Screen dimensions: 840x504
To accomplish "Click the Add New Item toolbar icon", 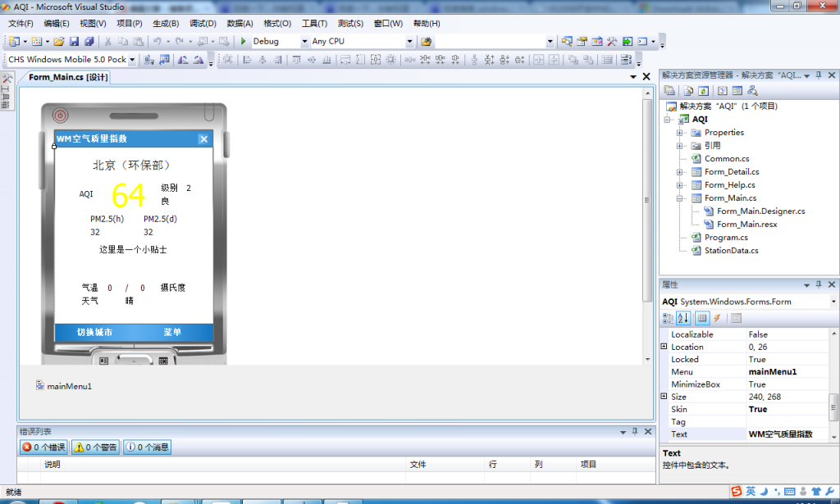I will click(x=36, y=41).
